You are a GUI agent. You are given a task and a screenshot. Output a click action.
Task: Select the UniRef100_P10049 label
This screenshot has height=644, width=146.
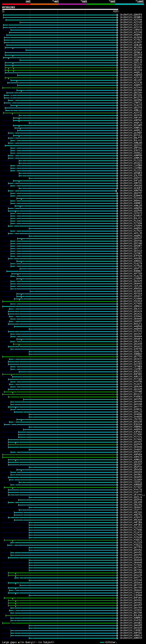(131, 198)
